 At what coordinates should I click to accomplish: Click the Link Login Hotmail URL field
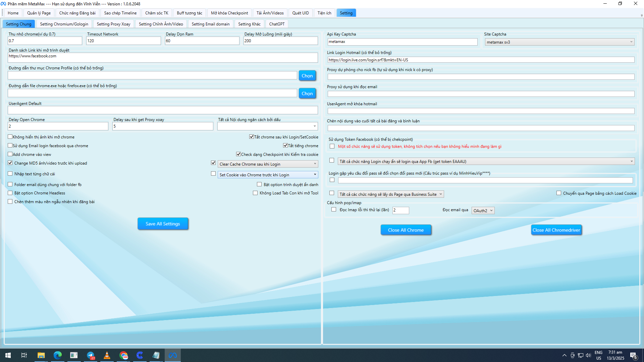tap(481, 60)
